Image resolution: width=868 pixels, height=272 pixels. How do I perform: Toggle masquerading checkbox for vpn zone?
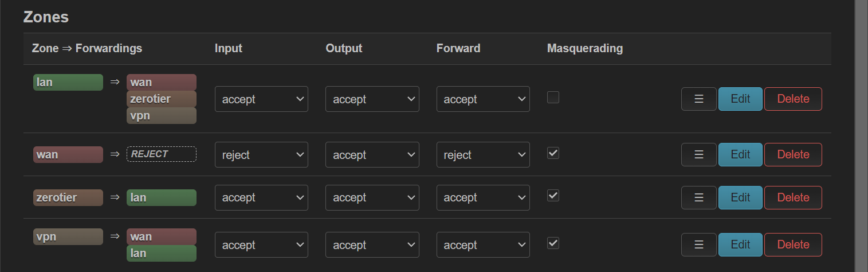pyautogui.click(x=553, y=243)
